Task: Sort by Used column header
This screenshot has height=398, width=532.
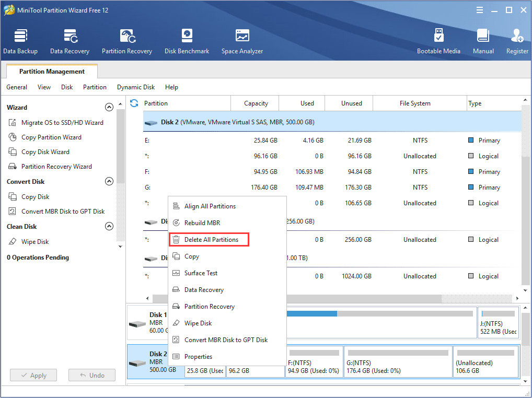Action: (302, 103)
